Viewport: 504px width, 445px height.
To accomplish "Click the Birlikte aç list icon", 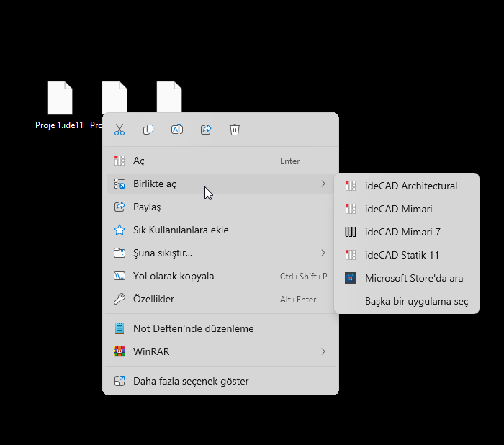I will click(120, 184).
